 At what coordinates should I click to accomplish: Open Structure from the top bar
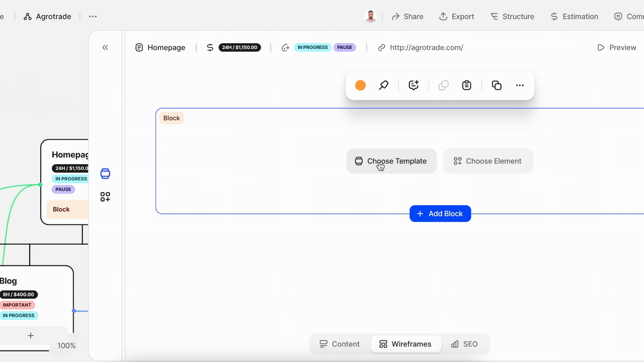(x=512, y=17)
